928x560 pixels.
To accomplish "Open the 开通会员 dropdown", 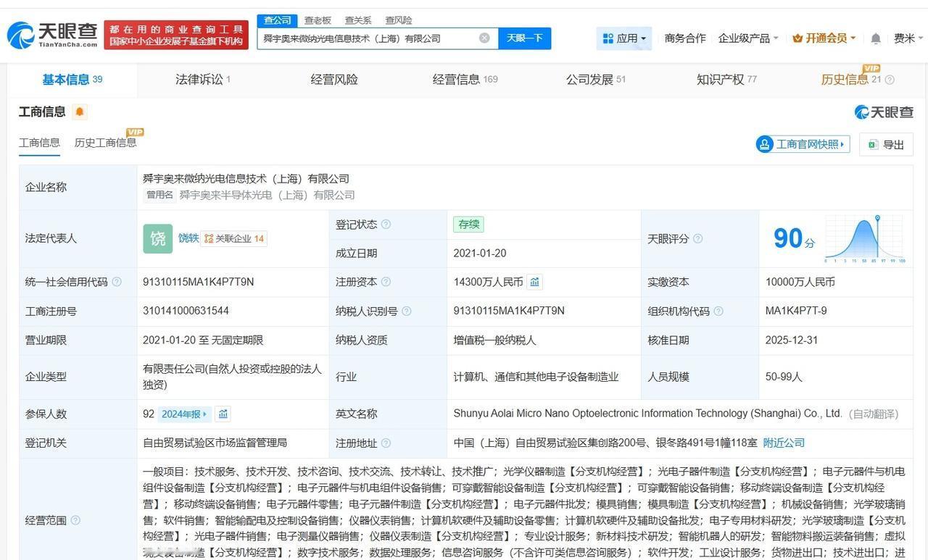I will coord(824,38).
